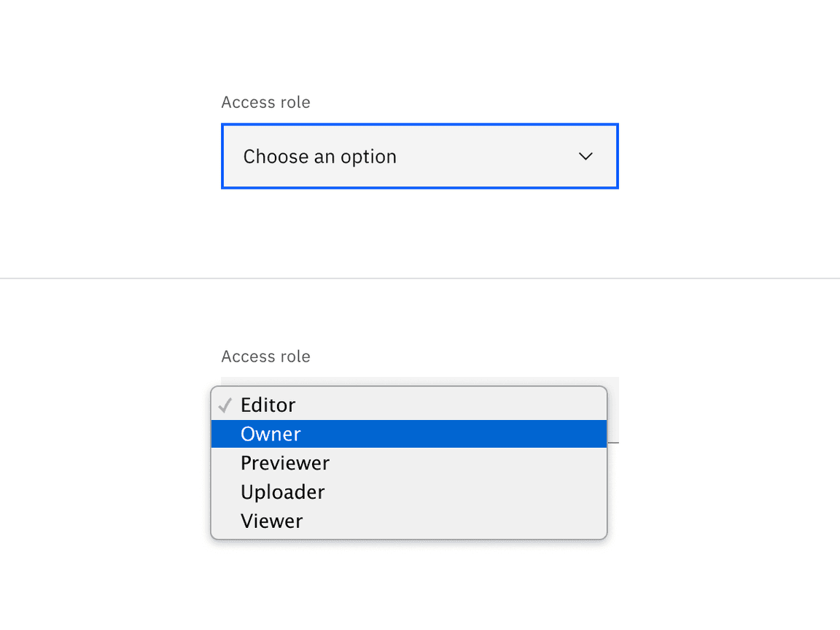The height and width of the screenshot is (630, 840).
Task: Click the "Choose an option" placeholder text
Action: [319, 157]
